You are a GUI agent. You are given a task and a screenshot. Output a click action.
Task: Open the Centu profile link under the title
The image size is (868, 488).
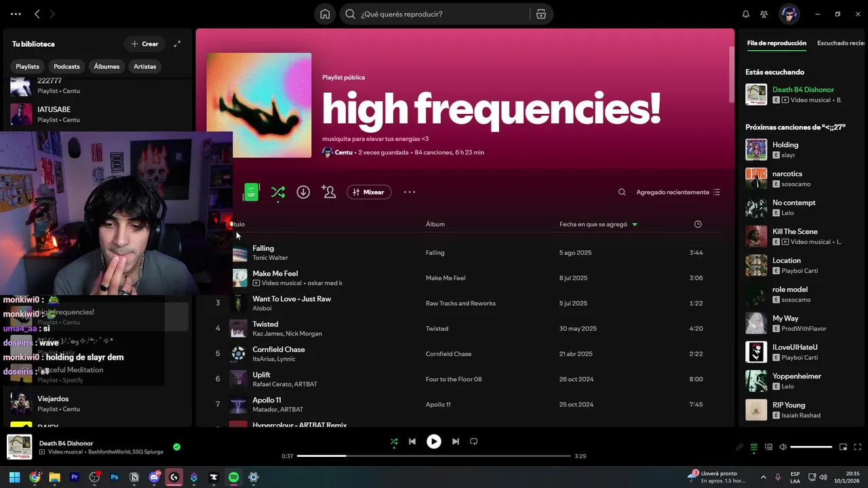coord(344,152)
